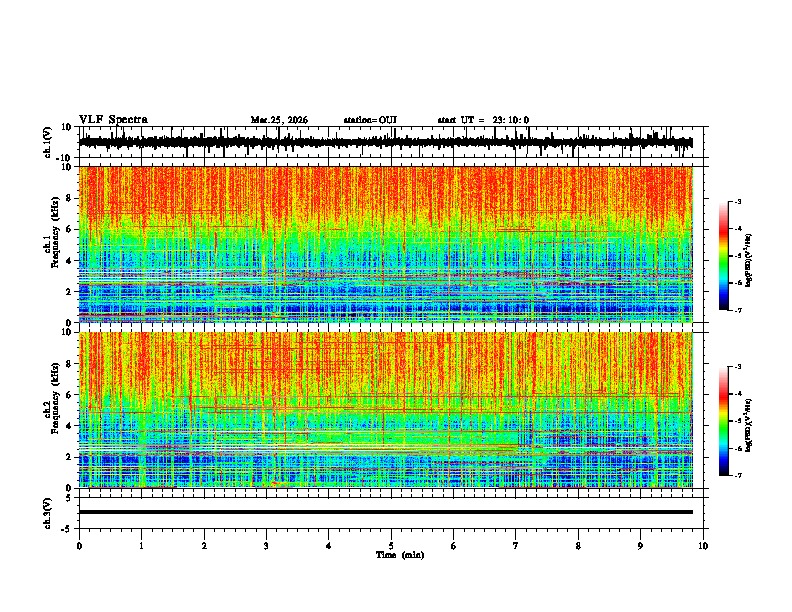Click the ch.1 frequency axis "2" tick label

[x=69, y=292]
